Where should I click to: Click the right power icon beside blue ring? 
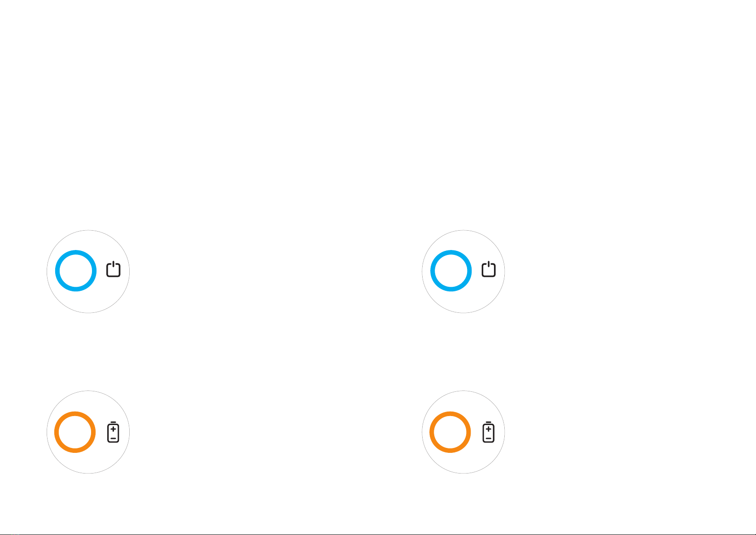coord(489,270)
